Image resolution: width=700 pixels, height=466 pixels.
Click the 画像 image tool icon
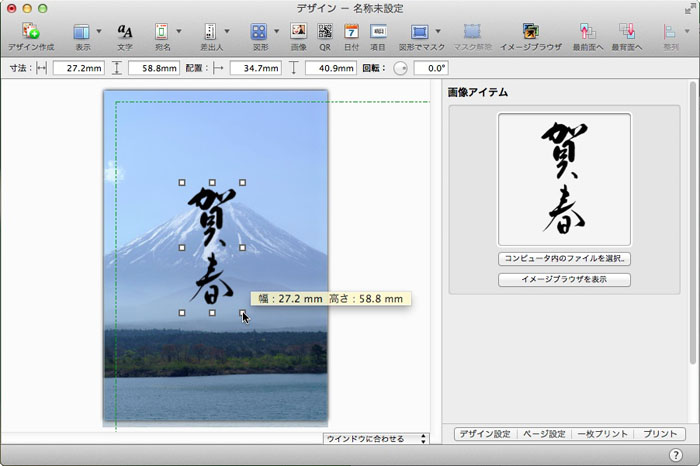tap(298, 32)
